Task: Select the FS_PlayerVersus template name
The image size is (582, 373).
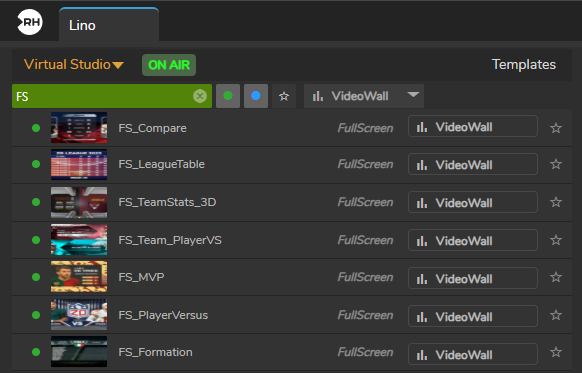Action: (163, 315)
